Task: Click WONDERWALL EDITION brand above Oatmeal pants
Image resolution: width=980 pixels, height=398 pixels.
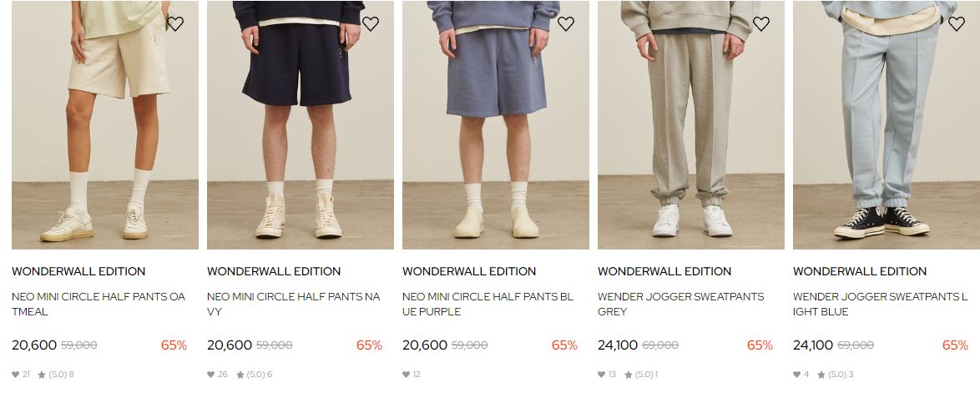Action: [78, 271]
